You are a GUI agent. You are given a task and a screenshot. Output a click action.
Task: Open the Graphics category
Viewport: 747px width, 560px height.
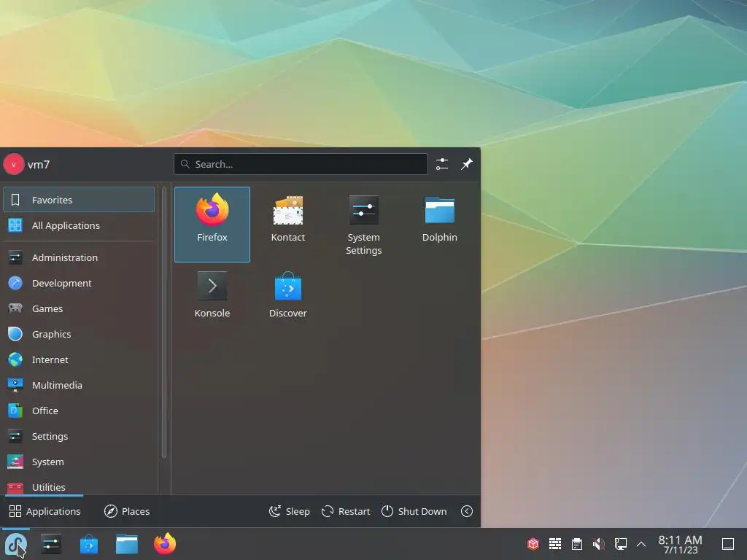point(79,334)
